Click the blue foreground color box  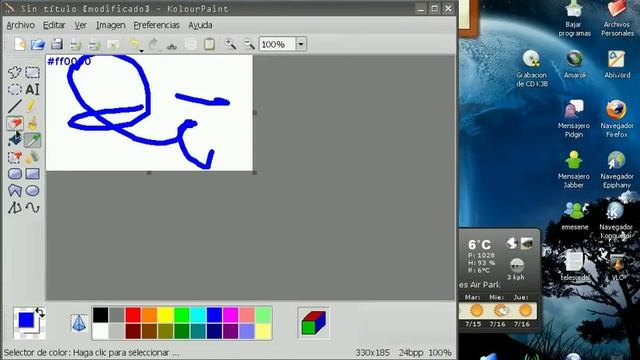click(26, 320)
